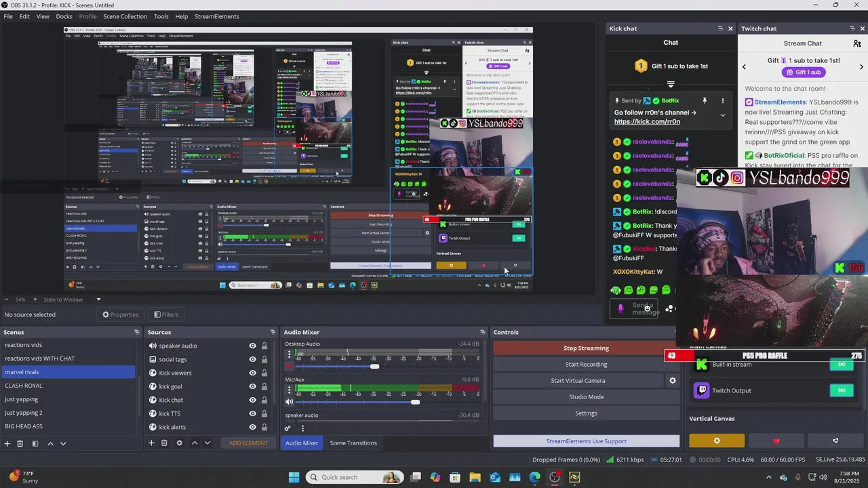The image size is (868, 488).
Task: Add a new scene with plus icon
Action: 7,443
